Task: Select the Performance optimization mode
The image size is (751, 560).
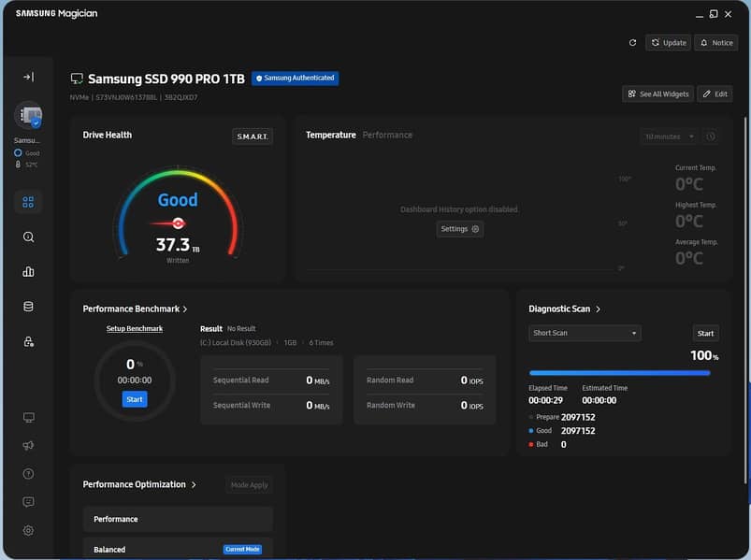Action: click(178, 519)
